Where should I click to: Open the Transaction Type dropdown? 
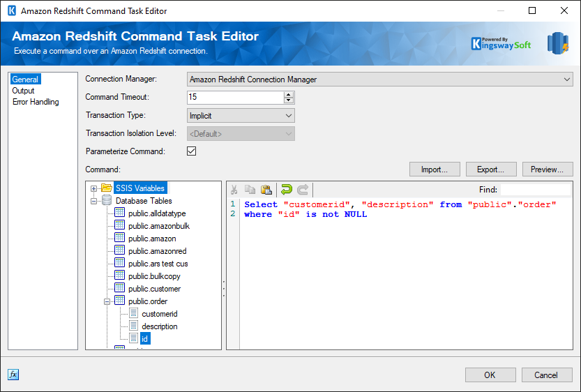coord(241,116)
